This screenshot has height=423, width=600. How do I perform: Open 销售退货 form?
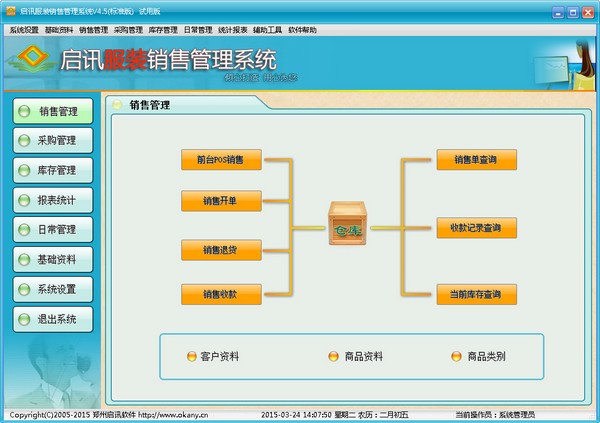click(221, 250)
